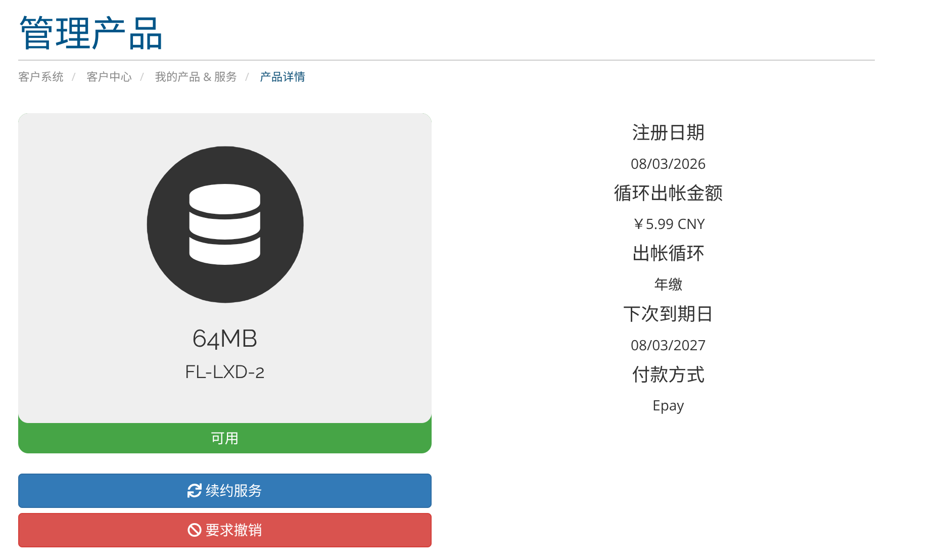The image size is (936, 560).
Task: Click the 下次到期日 heading
Action: click(x=668, y=314)
